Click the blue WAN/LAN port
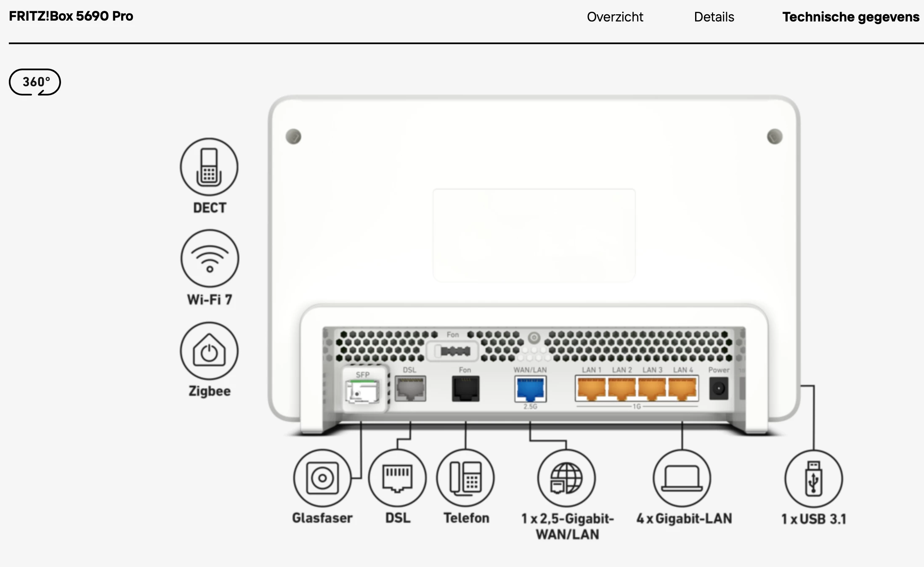The image size is (924, 567). 530,389
